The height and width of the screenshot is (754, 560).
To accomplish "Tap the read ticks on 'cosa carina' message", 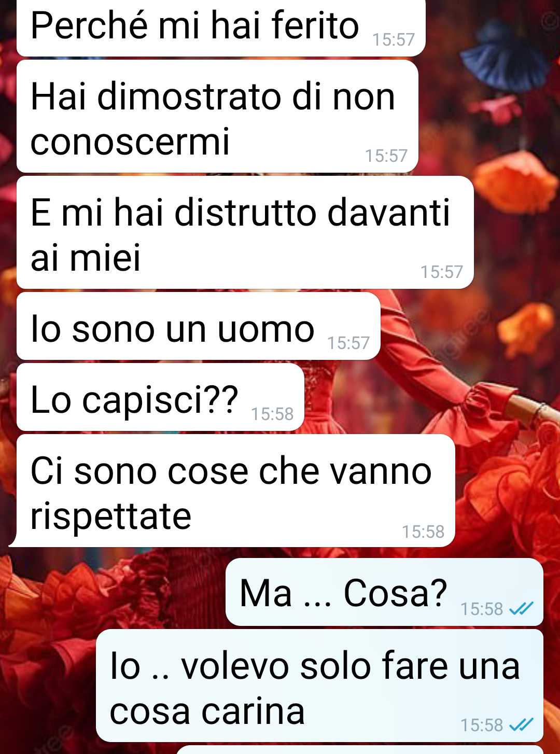I will pos(521,724).
